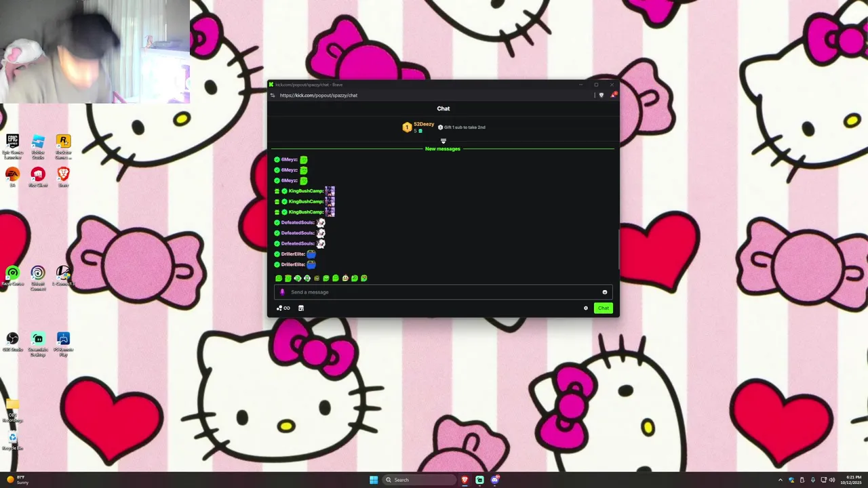Viewport: 868px width, 488px height.
Task: Open the OBS Recordings folder
Action: pos(12,411)
